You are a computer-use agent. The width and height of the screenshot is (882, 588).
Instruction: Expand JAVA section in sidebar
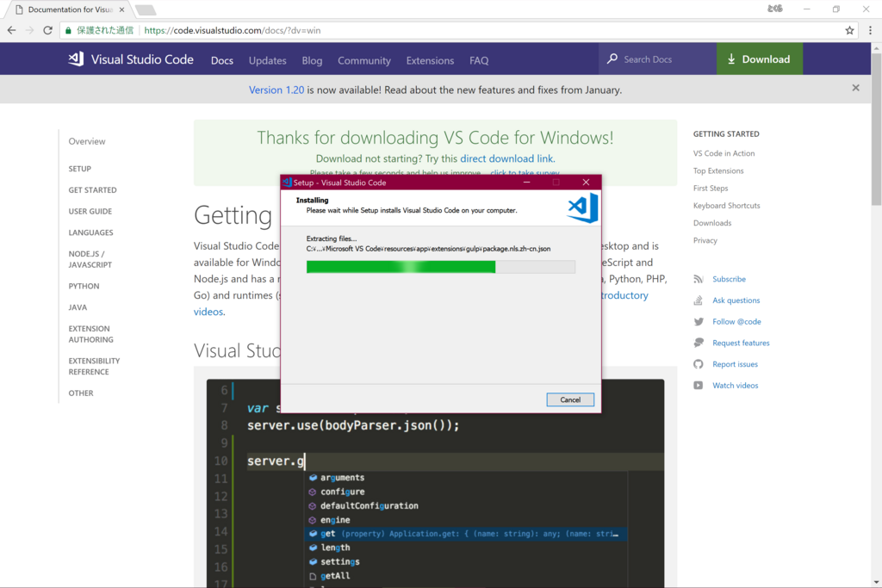point(78,307)
